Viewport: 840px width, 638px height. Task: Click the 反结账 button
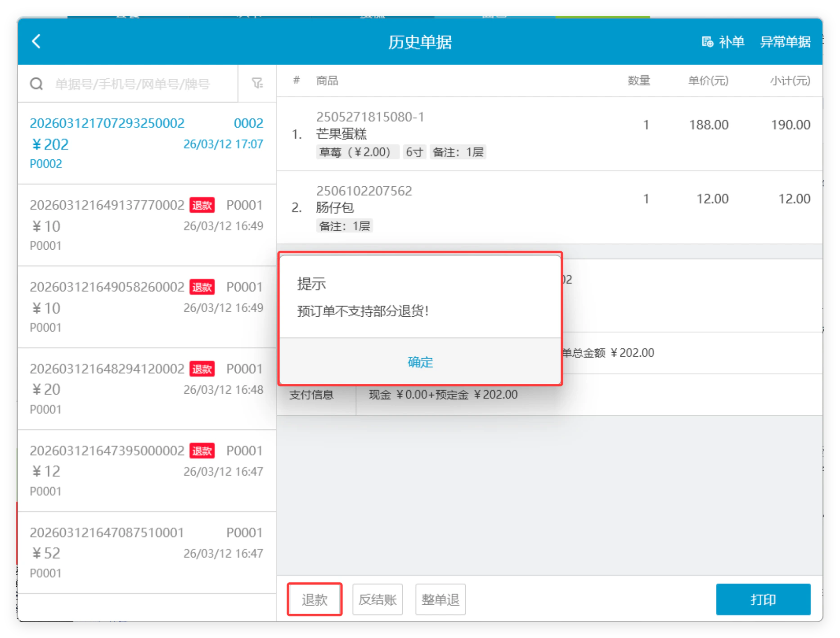[x=377, y=599]
